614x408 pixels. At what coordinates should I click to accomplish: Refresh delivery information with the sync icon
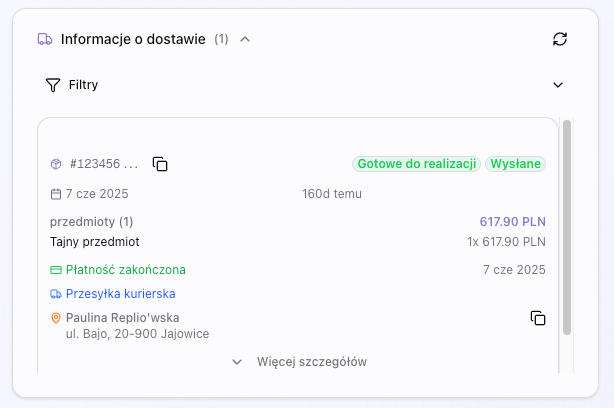tap(560, 39)
